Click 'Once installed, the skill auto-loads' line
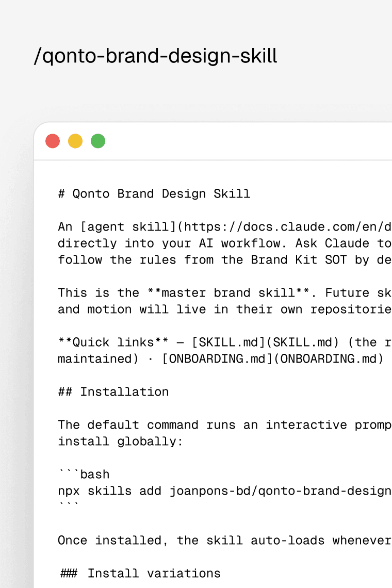The height and width of the screenshot is (588, 392). pos(225,541)
